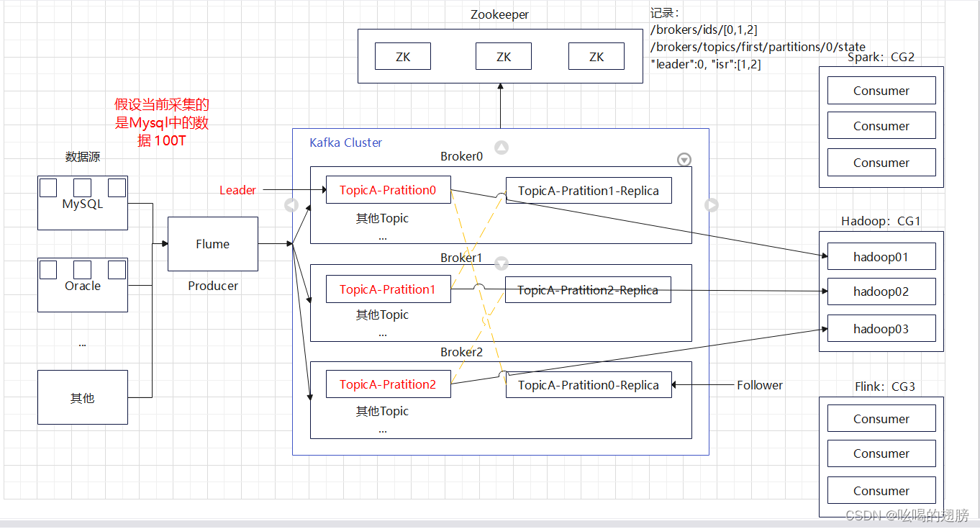This screenshot has height=529, width=980.
Task: Click the 其他Topic text inside Broker2
Action: (x=382, y=411)
